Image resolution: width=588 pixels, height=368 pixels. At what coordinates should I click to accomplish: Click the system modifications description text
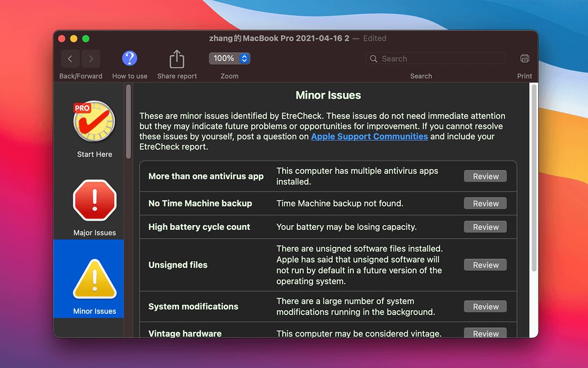point(356,306)
